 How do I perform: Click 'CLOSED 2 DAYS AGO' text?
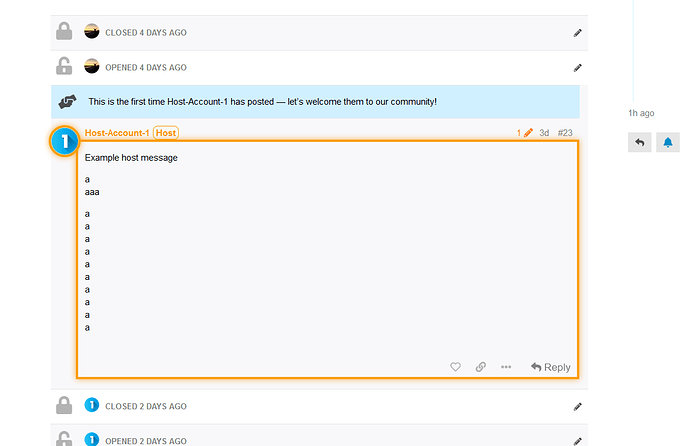pyautogui.click(x=146, y=406)
